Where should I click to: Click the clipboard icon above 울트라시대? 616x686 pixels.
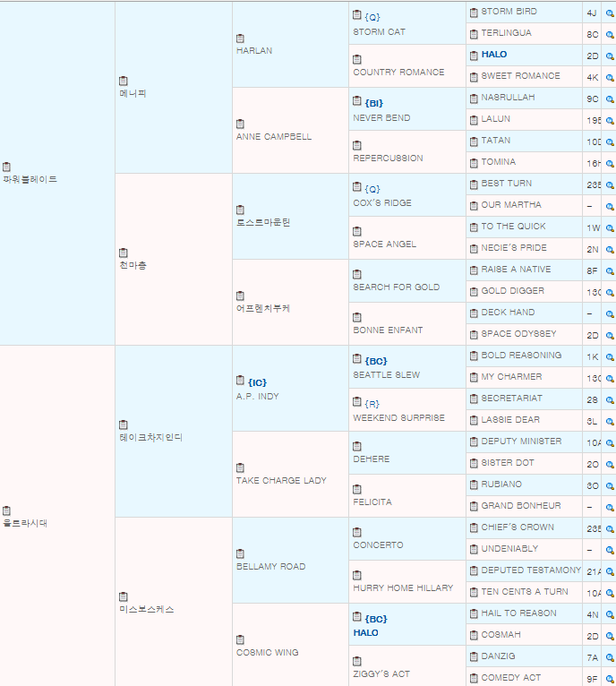(x=6, y=510)
